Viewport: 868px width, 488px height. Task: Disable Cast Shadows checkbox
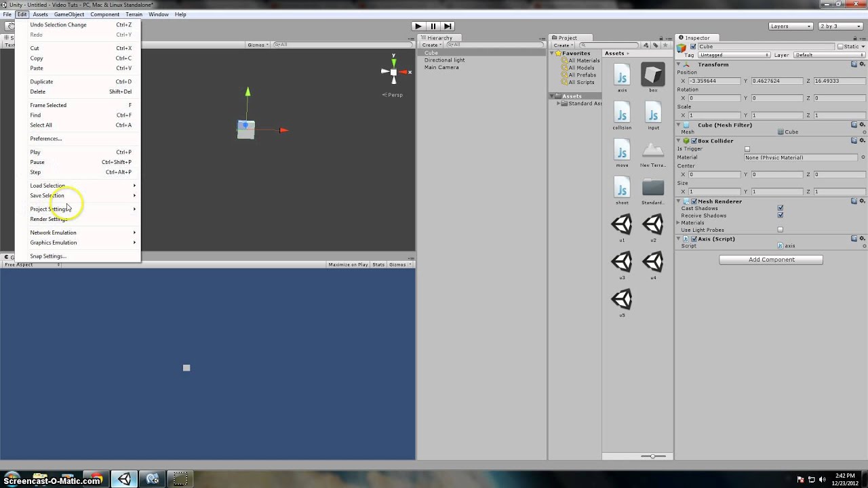point(781,208)
